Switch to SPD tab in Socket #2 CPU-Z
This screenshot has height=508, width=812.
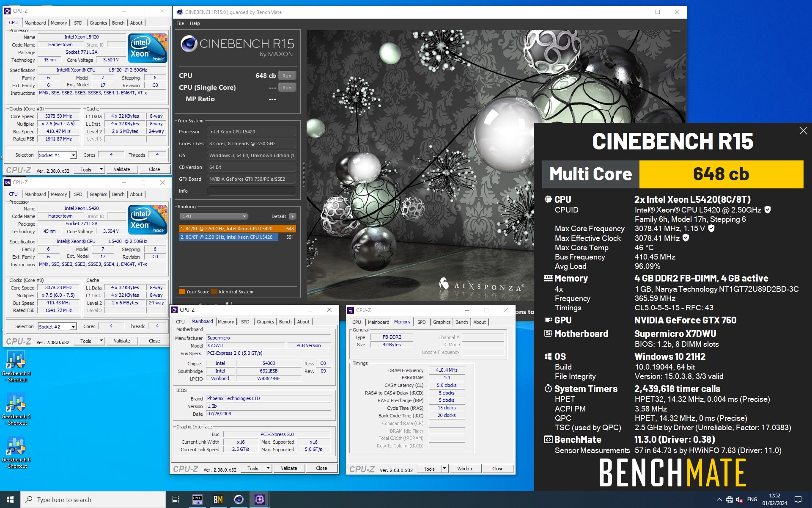pyautogui.click(x=78, y=194)
